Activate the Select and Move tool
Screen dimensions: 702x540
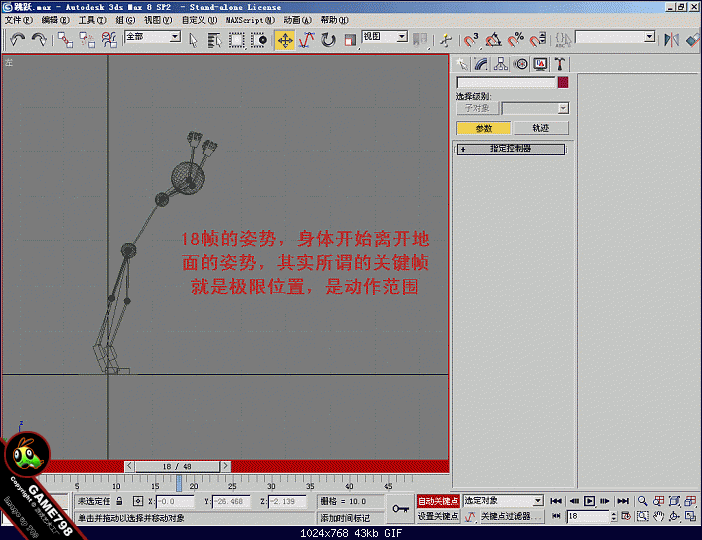coord(285,40)
